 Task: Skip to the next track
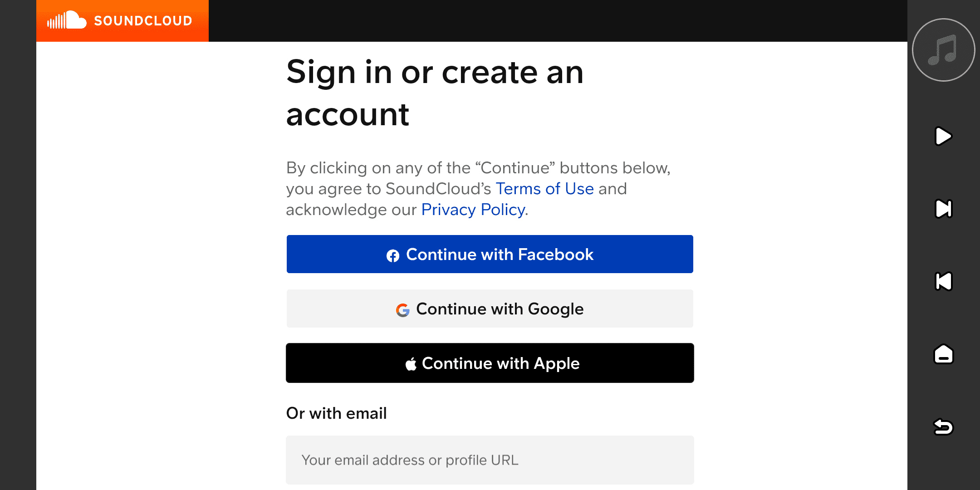[943, 209]
